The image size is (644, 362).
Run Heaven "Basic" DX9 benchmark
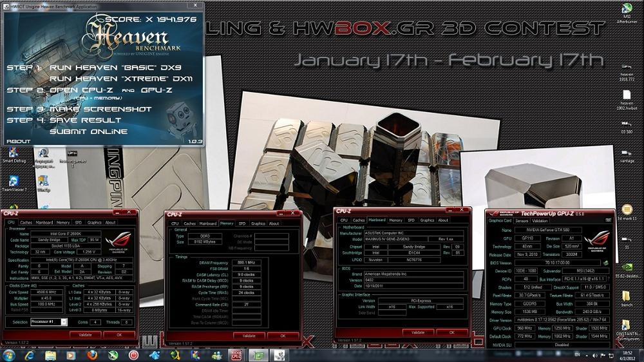click(x=115, y=68)
